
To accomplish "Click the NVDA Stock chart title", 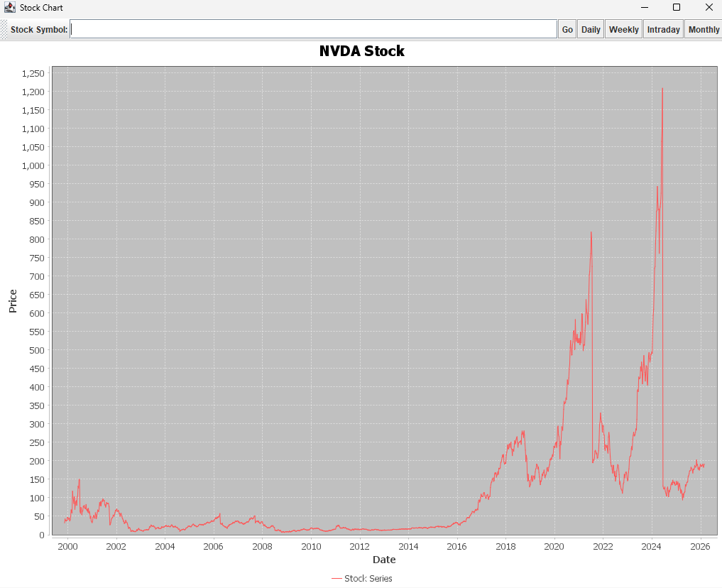I will point(361,51).
